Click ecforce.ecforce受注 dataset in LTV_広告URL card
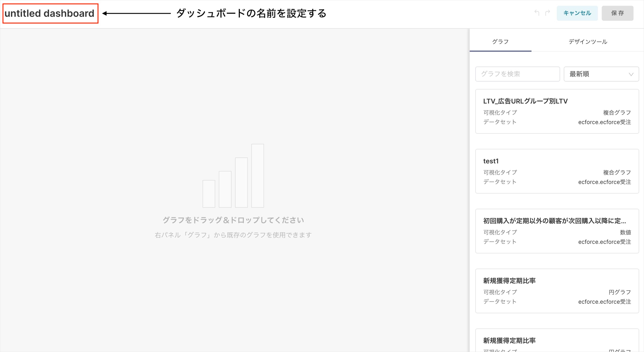 click(605, 122)
